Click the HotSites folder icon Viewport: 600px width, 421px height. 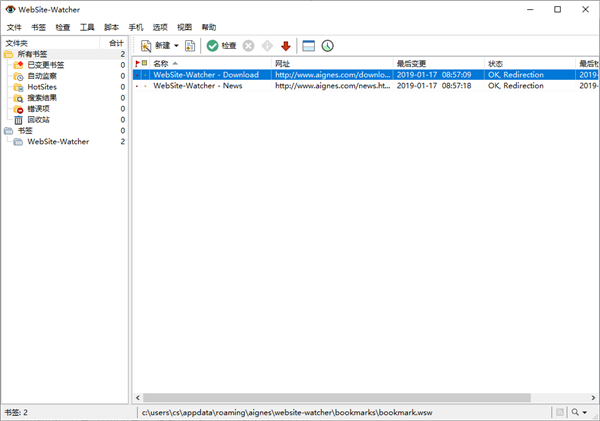[x=18, y=87]
